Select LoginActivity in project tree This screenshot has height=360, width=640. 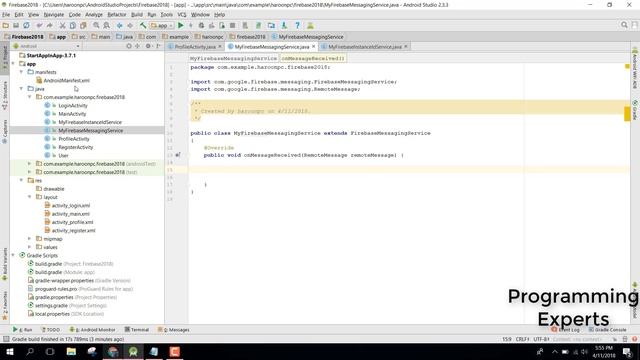click(x=73, y=105)
